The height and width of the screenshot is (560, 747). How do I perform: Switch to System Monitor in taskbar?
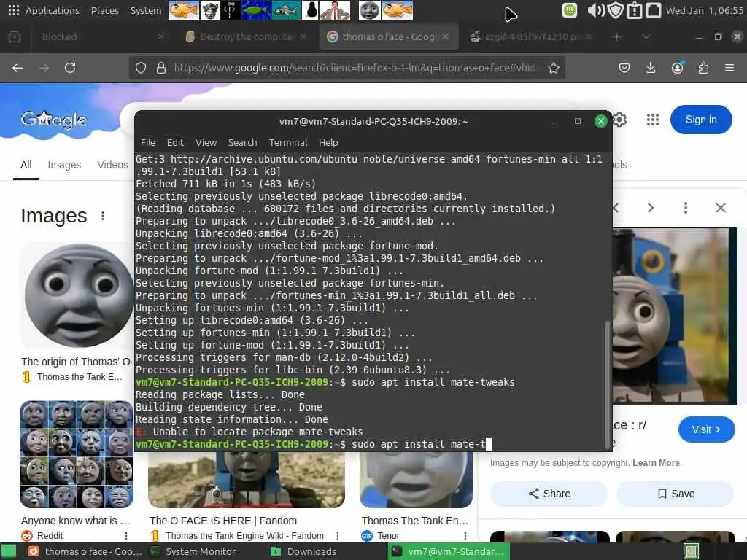click(x=193, y=551)
